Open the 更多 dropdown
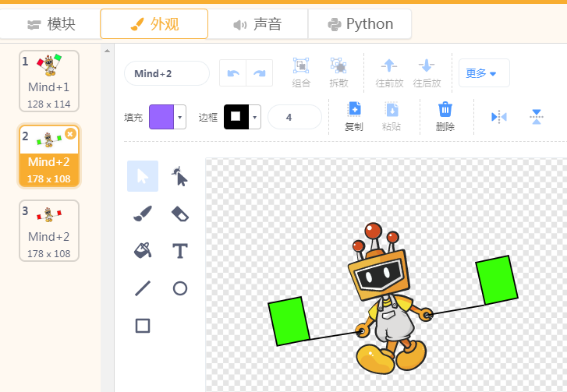The width and height of the screenshot is (567, 392). tap(484, 73)
